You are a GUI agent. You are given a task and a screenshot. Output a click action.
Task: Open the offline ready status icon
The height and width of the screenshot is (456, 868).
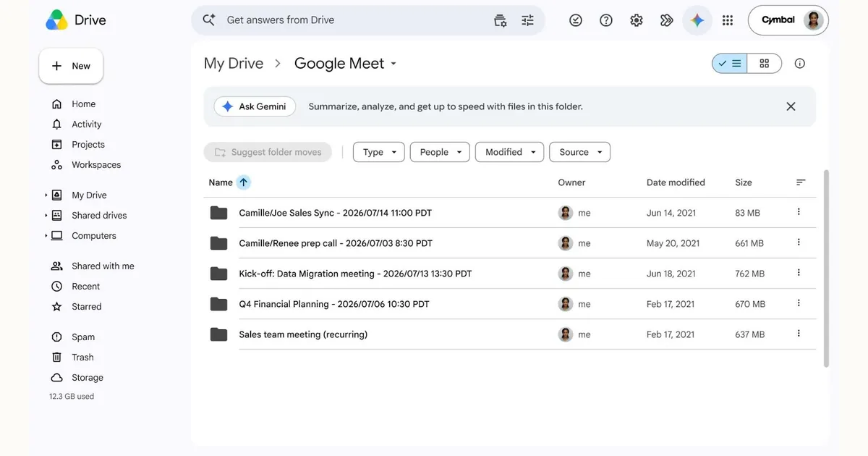point(576,20)
